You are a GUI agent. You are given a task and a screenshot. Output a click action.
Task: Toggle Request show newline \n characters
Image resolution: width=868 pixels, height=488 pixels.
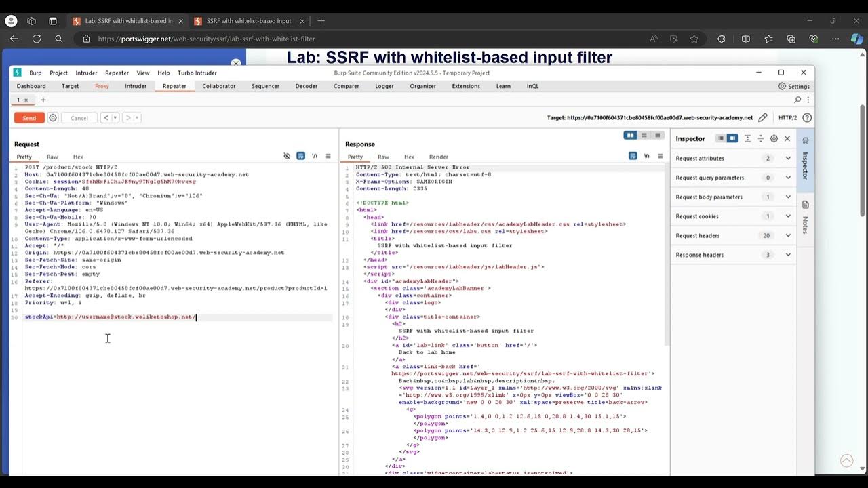(315, 156)
